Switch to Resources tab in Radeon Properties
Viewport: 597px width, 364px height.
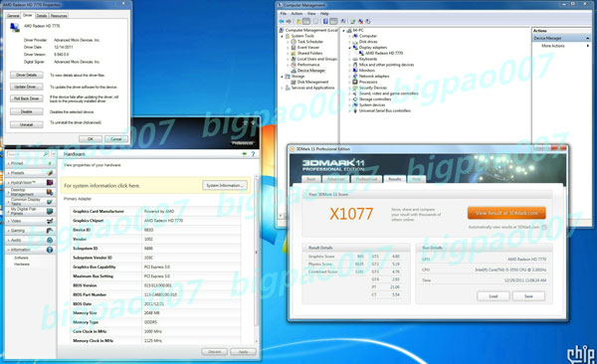point(59,16)
